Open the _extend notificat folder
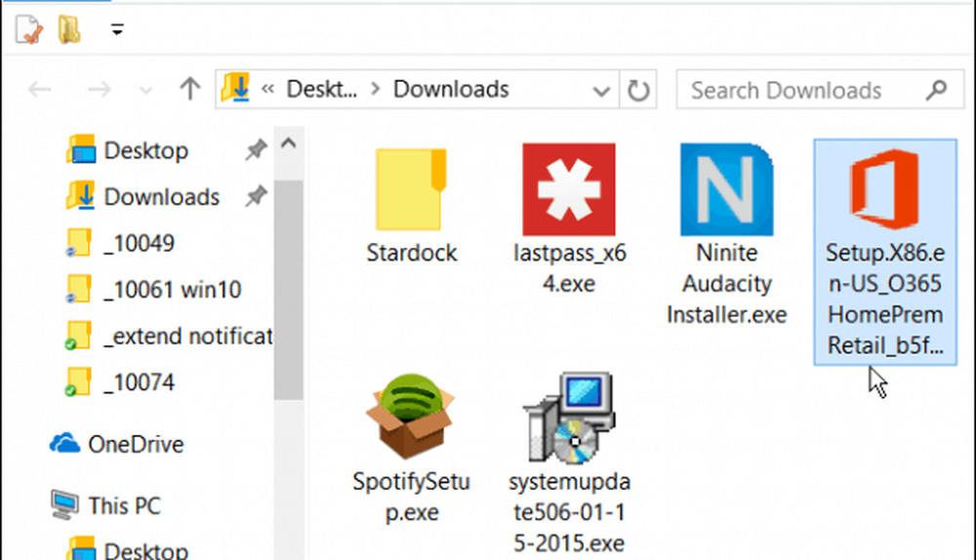The height and width of the screenshot is (560, 976). click(188, 336)
